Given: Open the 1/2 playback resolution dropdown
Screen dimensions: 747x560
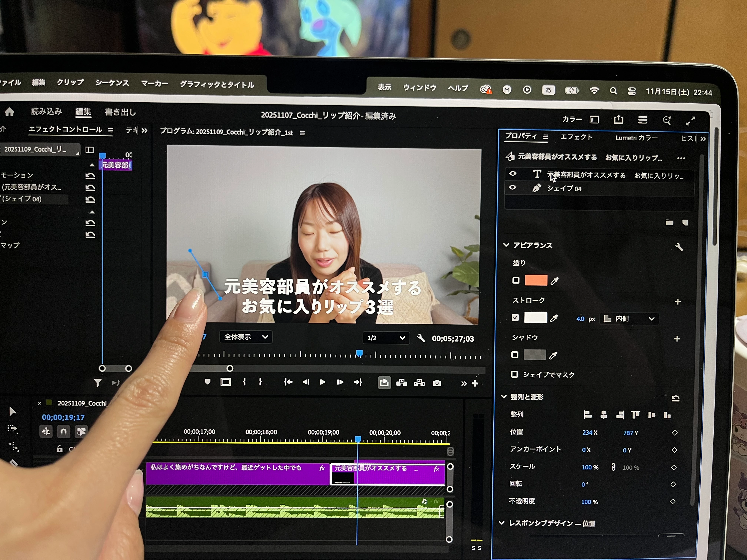Looking at the screenshot, I should pos(386,338).
